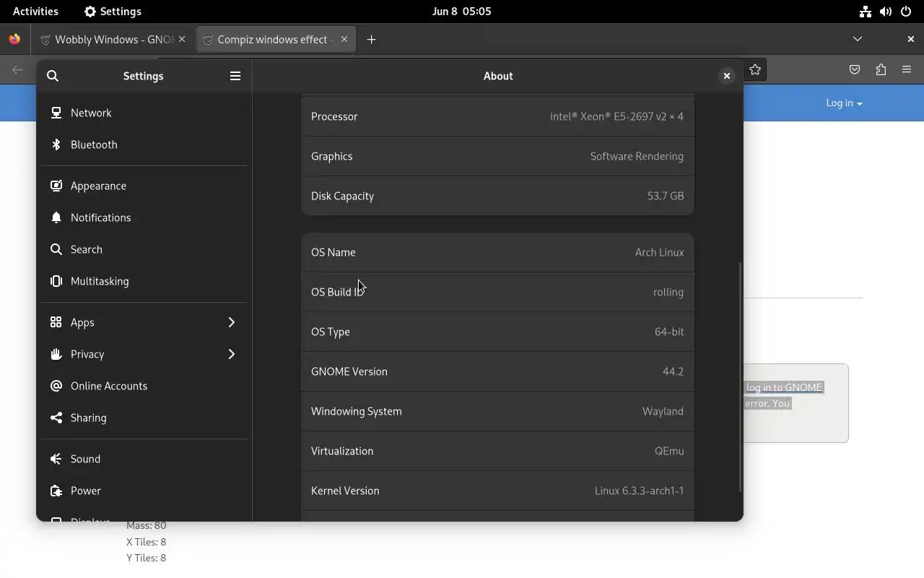Screen dimensions: 924x578
Task: Click the Processor row
Action: pos(497,116)
